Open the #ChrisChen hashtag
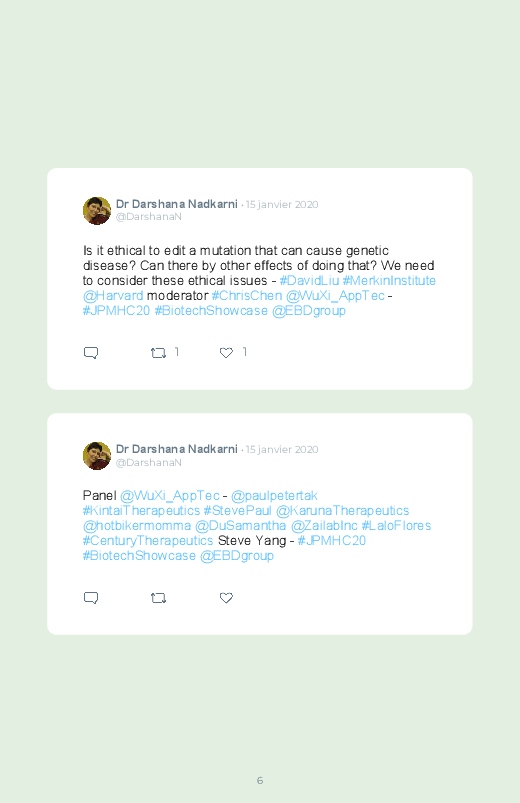 [246, 295]
